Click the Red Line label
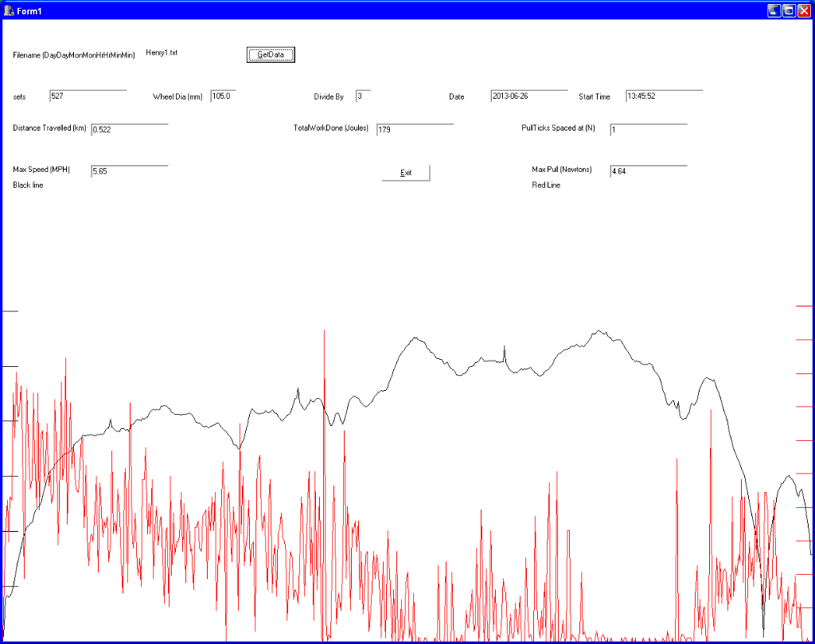815x644 pixels. point(546,185)
